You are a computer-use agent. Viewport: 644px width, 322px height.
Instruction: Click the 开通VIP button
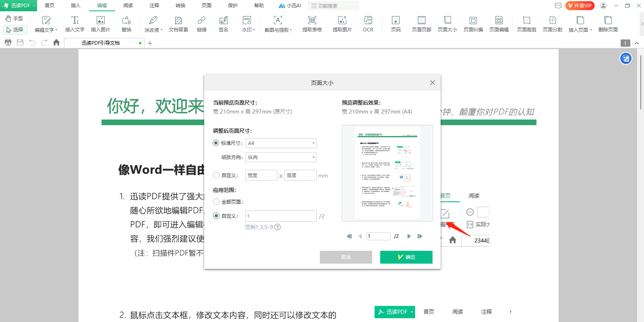(580, 6)
